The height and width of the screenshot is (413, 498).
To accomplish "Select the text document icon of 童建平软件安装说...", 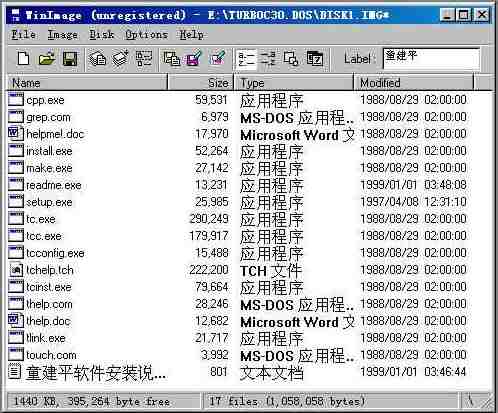I will point(15,372).
